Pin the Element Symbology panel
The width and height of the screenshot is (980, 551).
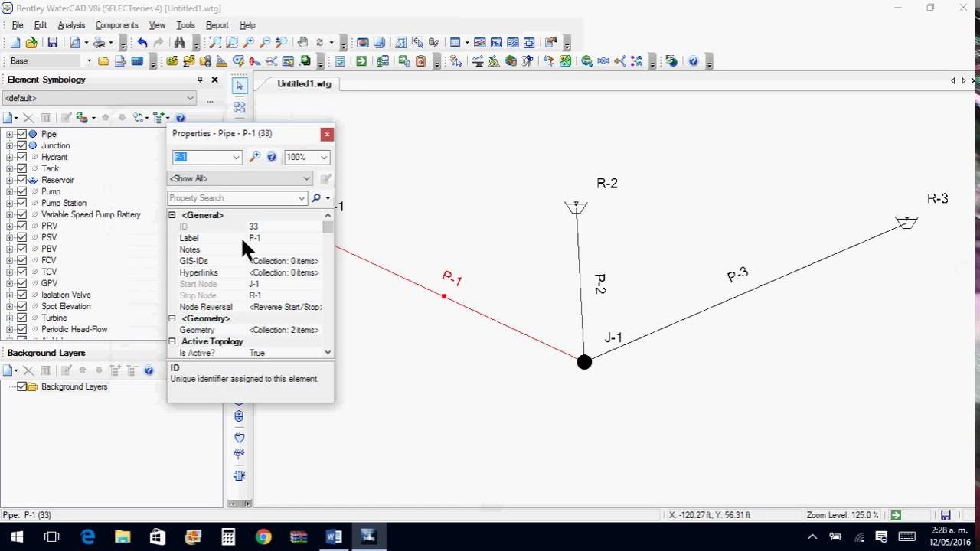pyautogui.click(x=200, y=80)
